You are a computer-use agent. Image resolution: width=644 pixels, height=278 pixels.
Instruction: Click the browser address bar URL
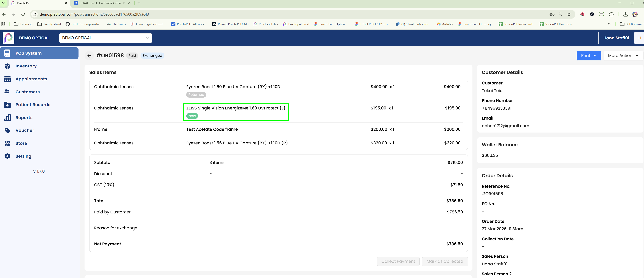(94, 14)
